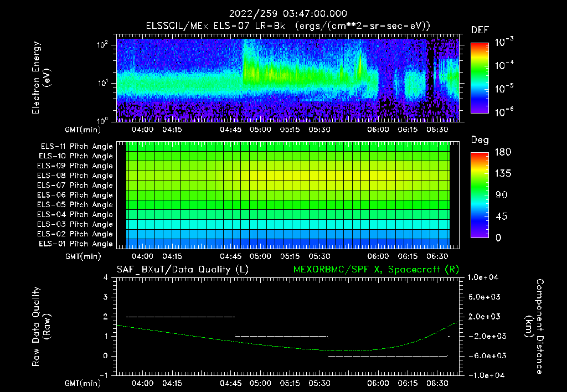Click the 04:45 tick under the spectrogram
The height and width of the screenshot is (392, 567).
click(231, 130)
